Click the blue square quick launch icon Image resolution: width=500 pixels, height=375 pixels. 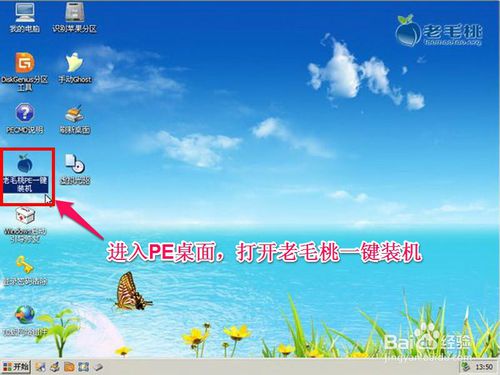pyautogui.click(x=83, y=367)
